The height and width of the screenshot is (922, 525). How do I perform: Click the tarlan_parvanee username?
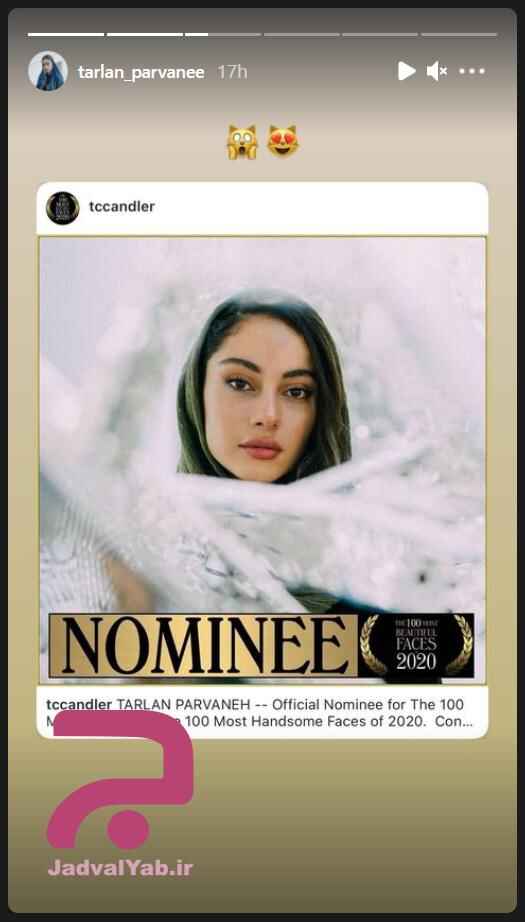point(141,72)
